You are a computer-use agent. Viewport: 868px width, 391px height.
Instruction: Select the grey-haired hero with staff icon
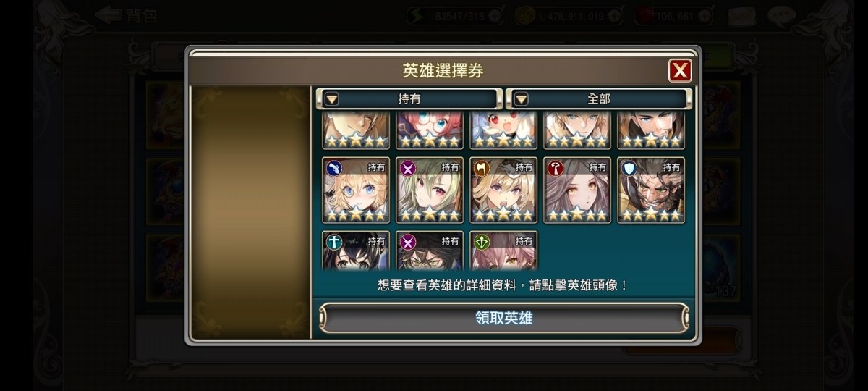pos(577,190)
